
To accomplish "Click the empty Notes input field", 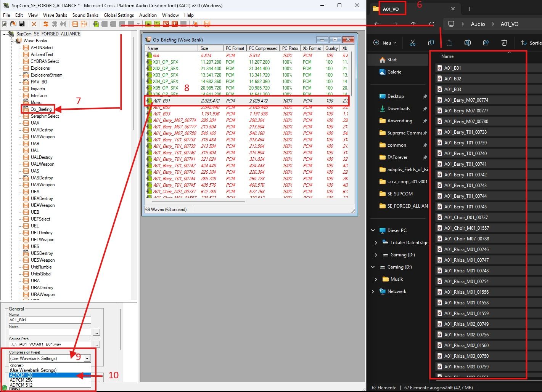I will click(50, 333).
